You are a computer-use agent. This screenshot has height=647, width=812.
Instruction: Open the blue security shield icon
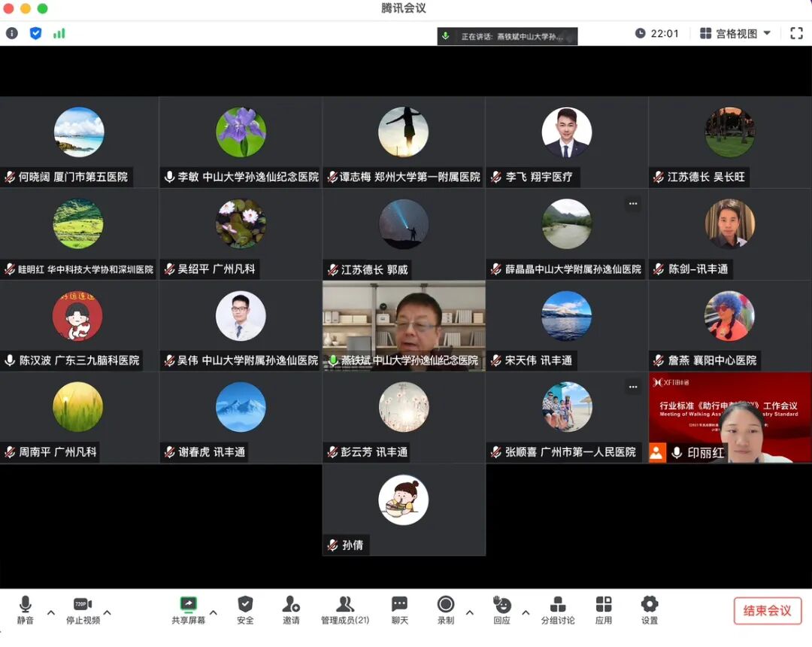pyautogui.click(x=36, y=34)
